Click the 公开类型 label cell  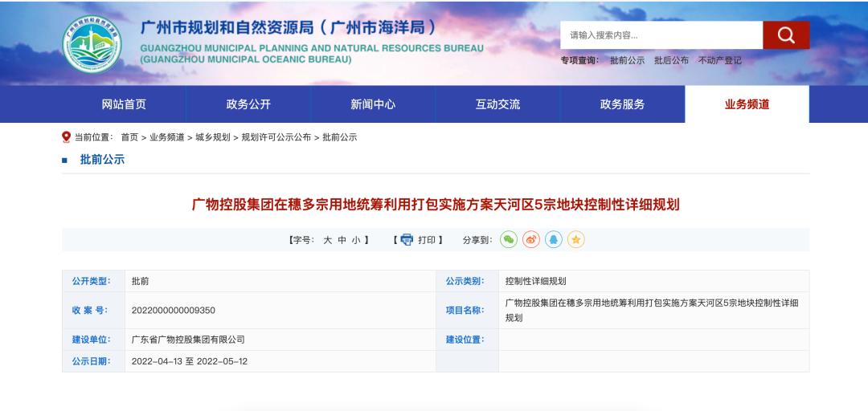(93, 281)
